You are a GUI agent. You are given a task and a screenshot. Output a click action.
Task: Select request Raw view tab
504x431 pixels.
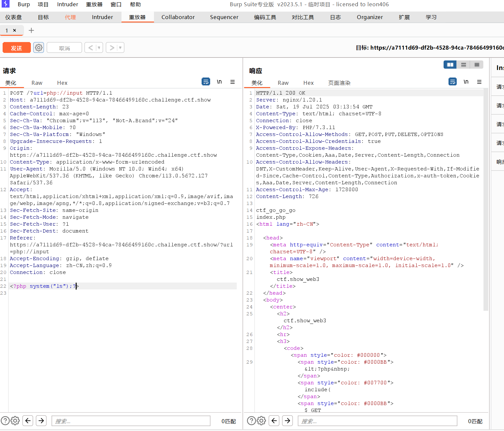[37, 83]
